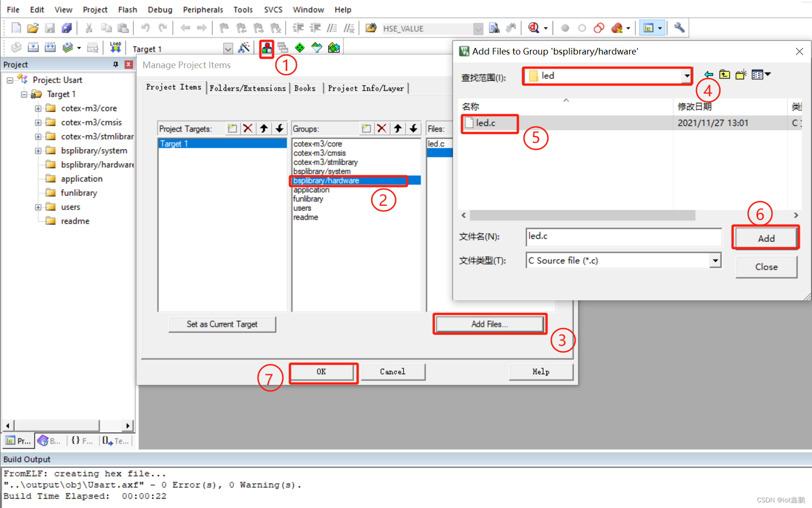Viewport: 812px width, 508px height.
Task: Select readme folder in project tree
Action: 75,221
